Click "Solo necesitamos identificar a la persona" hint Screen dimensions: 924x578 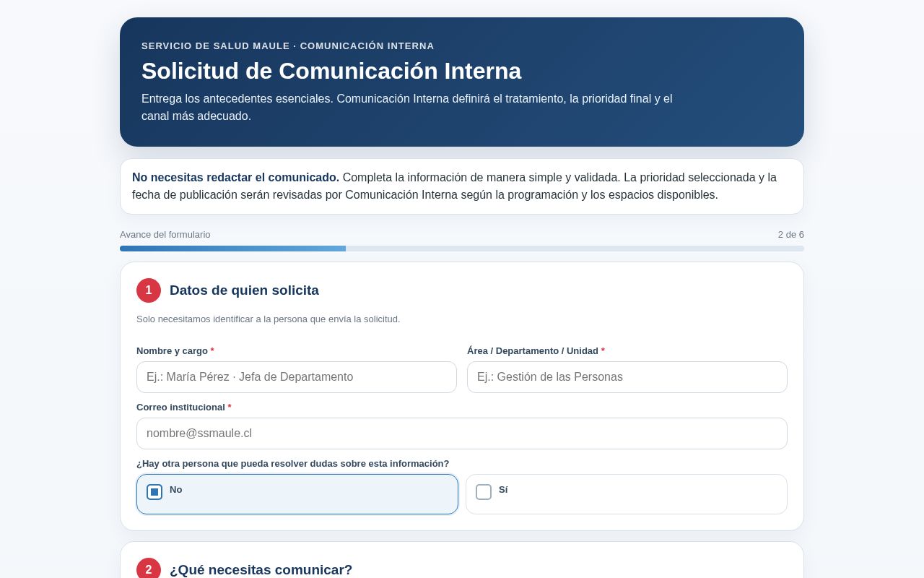coord(268,319)
